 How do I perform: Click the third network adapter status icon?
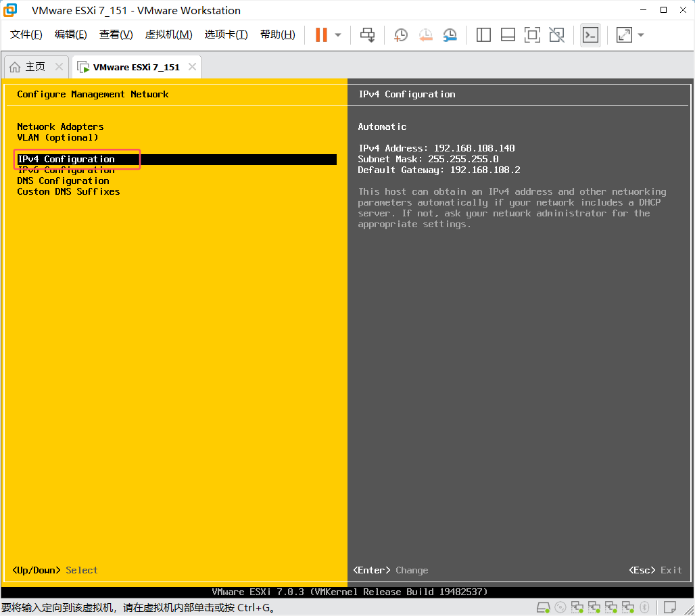click(x=610, y=607)
